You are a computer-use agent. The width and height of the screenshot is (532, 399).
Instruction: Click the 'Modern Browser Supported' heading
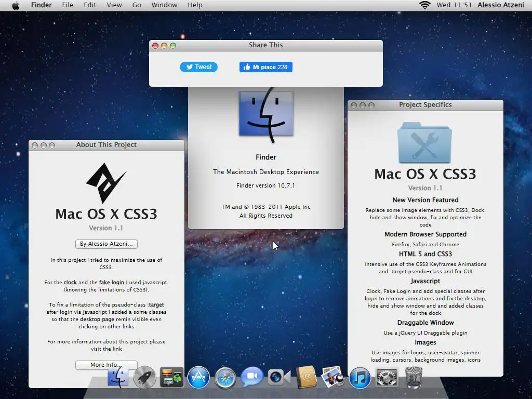point(425,234)
